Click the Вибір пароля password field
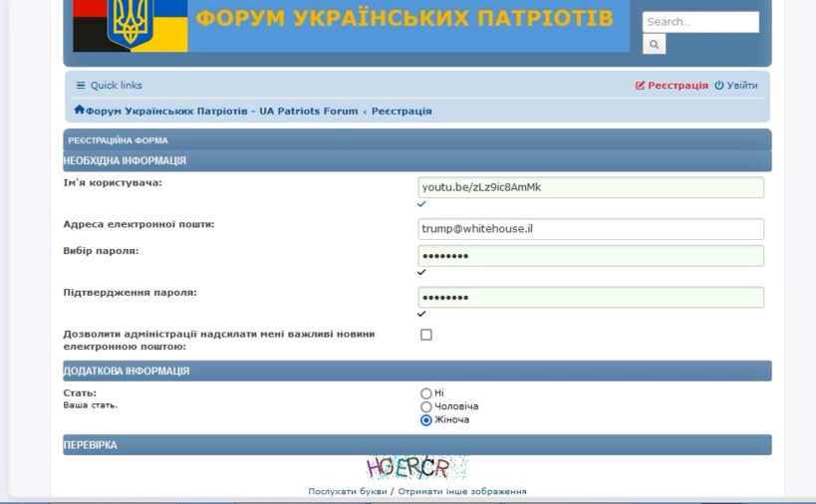816x504 pixels. click(x=591, y=255)
